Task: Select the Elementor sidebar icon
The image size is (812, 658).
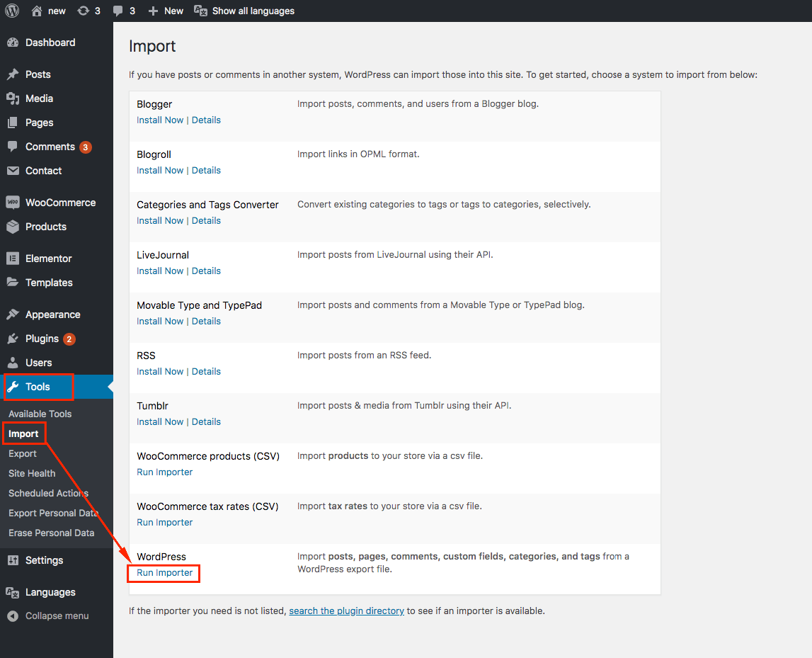Action: point(13,259)
